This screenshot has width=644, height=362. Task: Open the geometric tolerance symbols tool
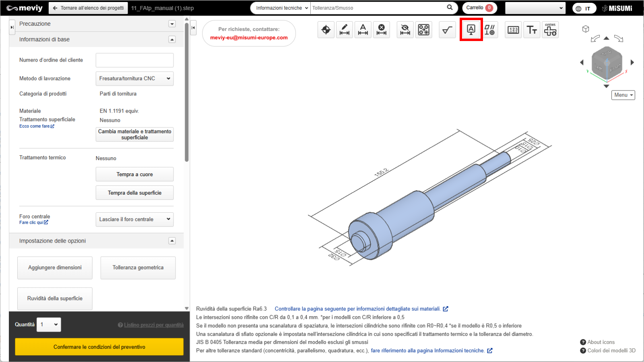coord(489,30)
